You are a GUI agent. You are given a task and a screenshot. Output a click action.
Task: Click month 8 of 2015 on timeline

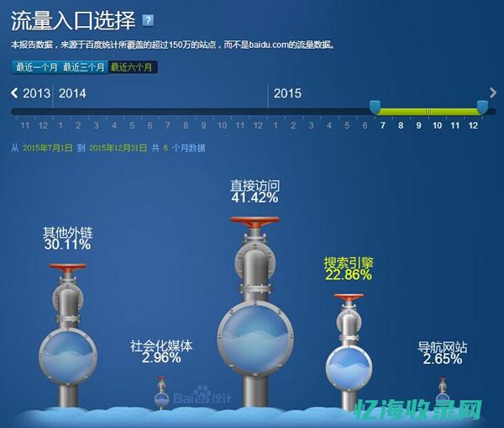[401, 125]
